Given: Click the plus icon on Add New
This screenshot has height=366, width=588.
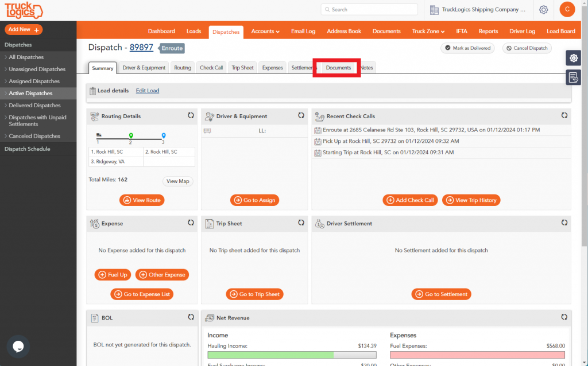Looking at the screenshot, I should 36,30.
